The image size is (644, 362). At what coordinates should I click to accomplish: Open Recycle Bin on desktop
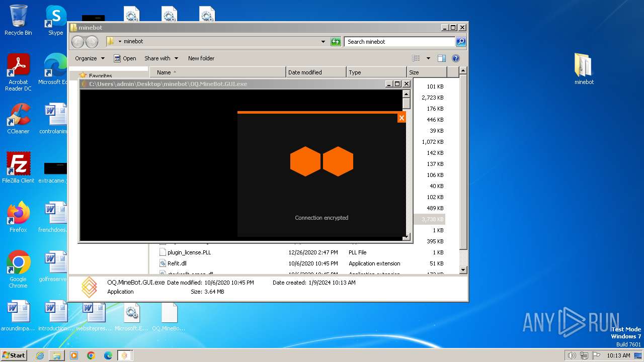(18, 20)
